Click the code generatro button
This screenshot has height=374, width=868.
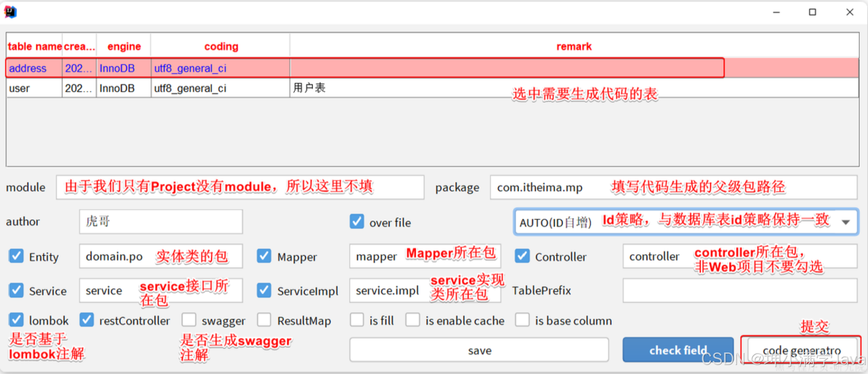(802, 350)
